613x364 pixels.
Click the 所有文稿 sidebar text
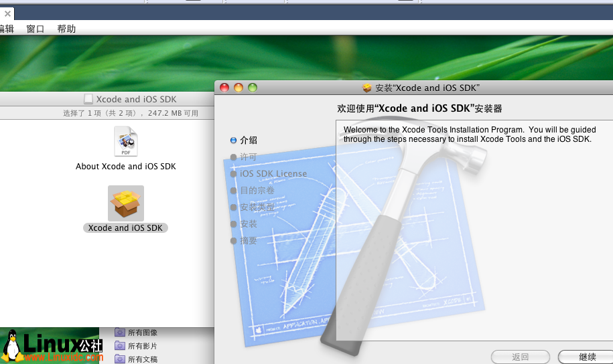[143, 359]
